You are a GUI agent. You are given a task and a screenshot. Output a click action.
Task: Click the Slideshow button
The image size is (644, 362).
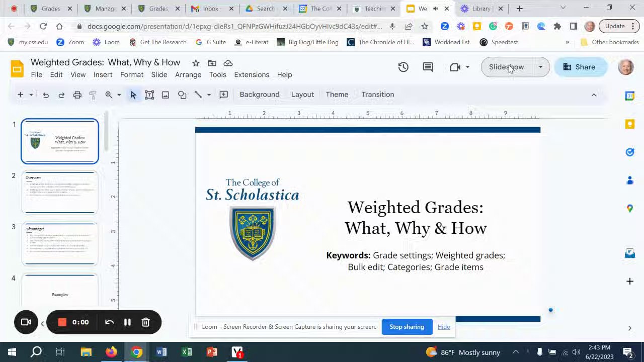click(507, 67)
